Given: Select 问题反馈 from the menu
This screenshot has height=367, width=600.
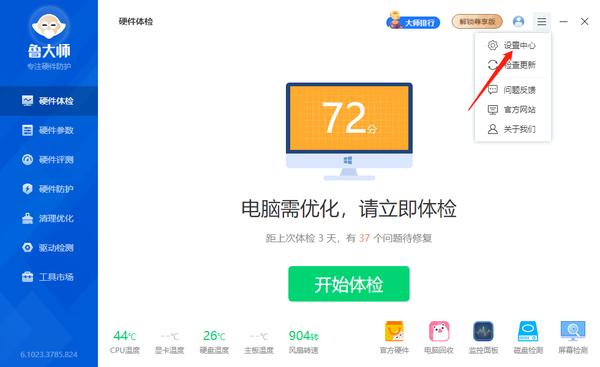Looking at the screenshot, I should pos(513,90).
